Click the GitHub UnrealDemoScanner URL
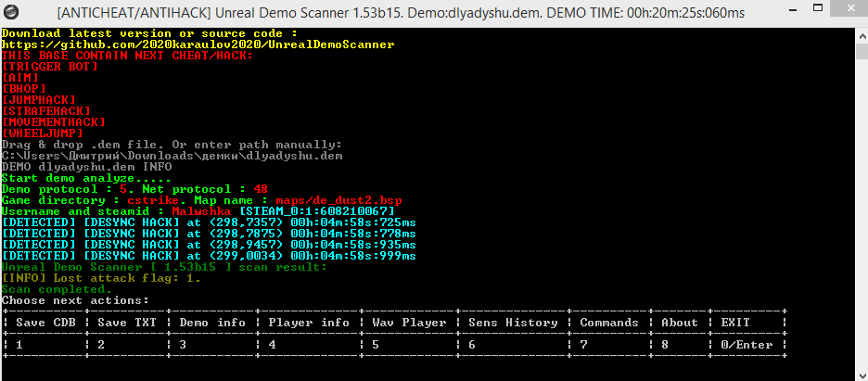 [x=198, y=44]
